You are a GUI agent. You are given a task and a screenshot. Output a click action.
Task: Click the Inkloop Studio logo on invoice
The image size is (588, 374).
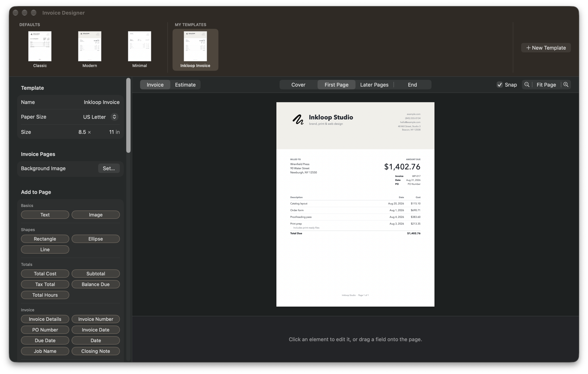coord(298,120)
